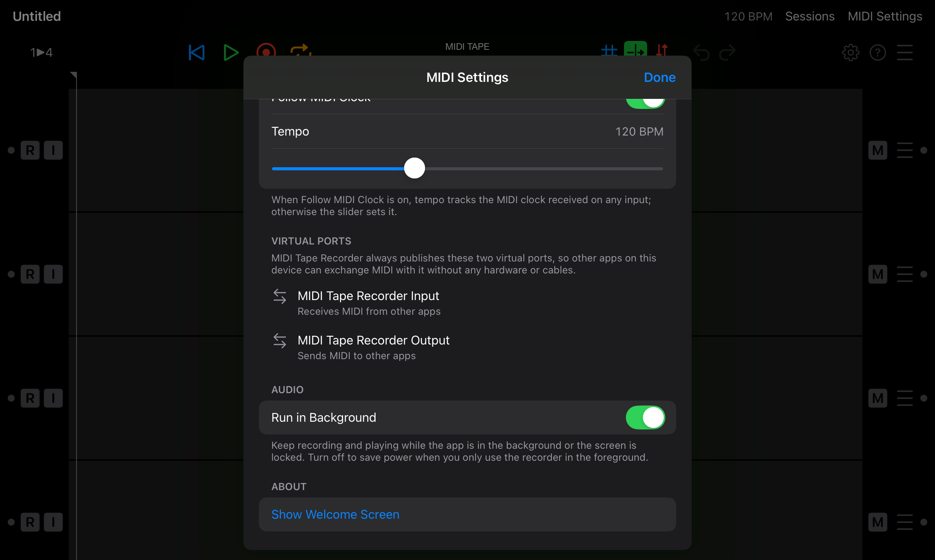This screenshot has width=935, height=560.
Task: Click the VIRTUAL PORTS section heading
Action: (311, 241)
